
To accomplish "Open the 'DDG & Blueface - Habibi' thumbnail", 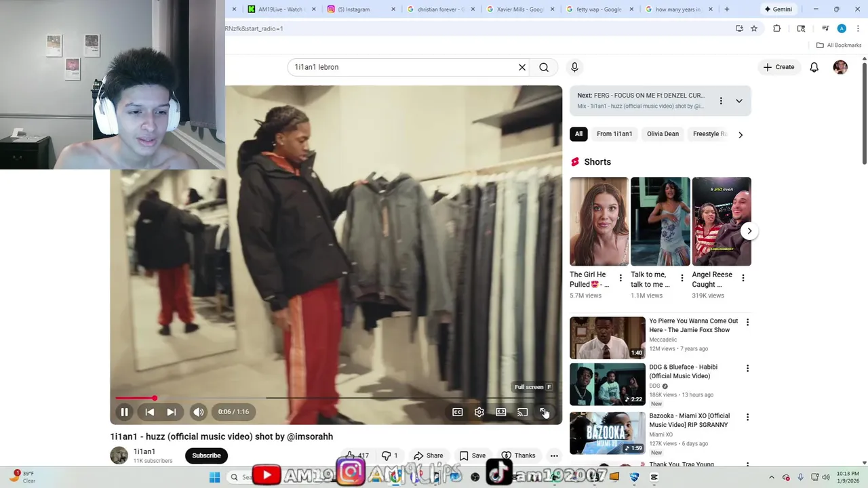I will tap(608, 384).
